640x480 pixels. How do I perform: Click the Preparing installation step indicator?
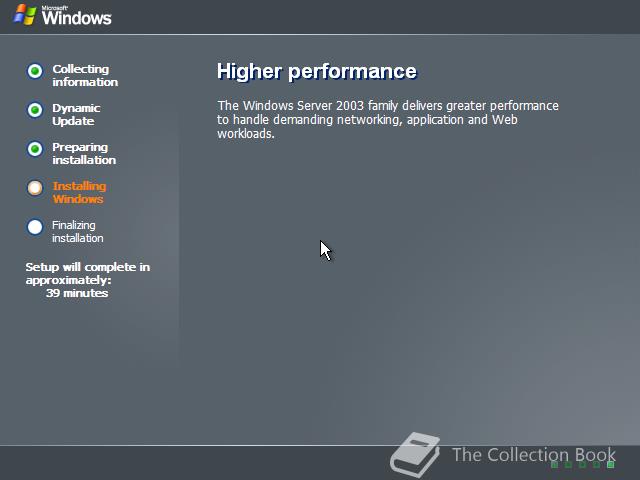pyautogui.click(x=35, y=149)
